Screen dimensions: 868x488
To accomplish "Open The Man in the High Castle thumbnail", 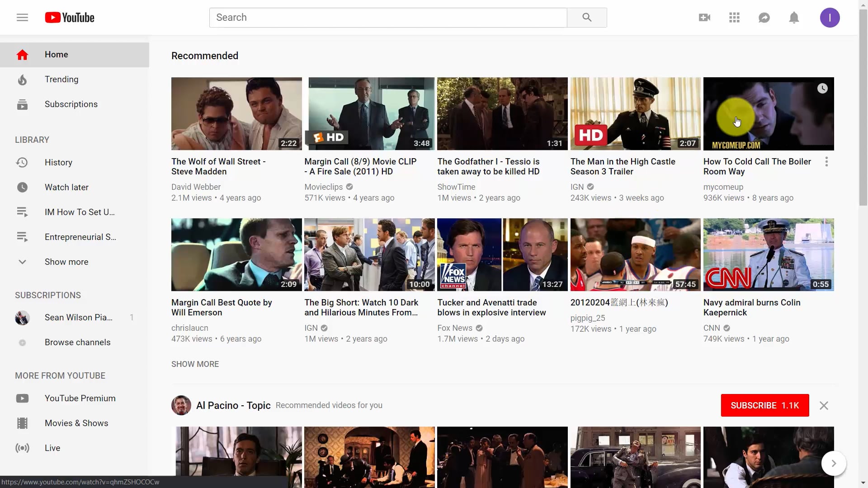I will tap(635, 113).
